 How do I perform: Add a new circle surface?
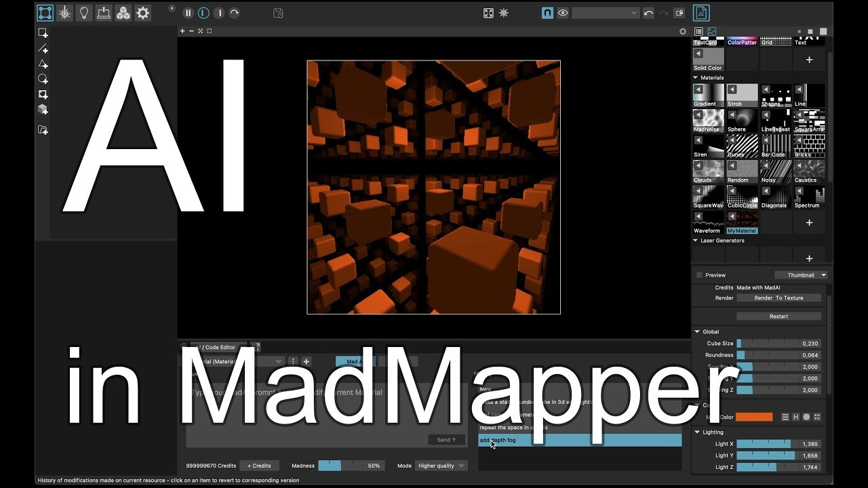pos(43,79)
